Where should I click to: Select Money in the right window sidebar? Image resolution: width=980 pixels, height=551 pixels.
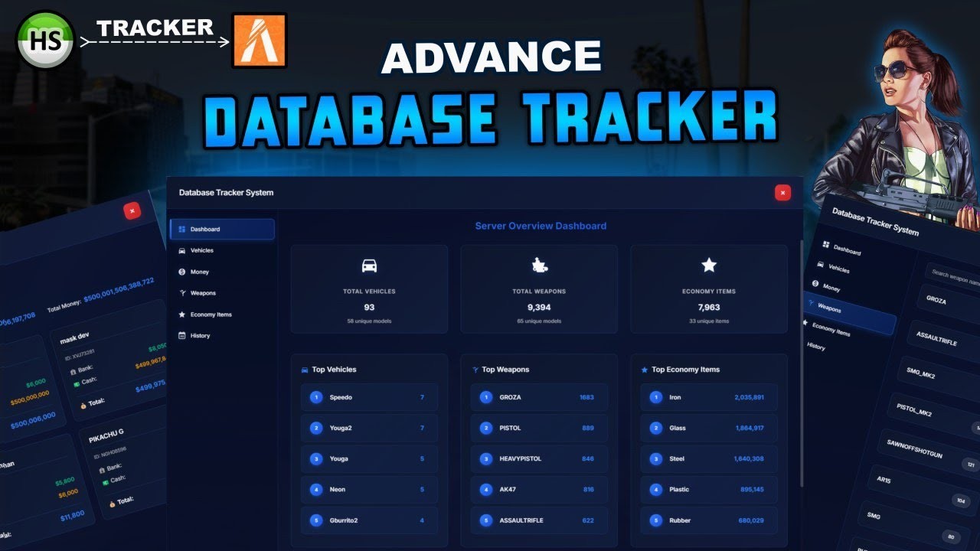(x=831, y=288)
